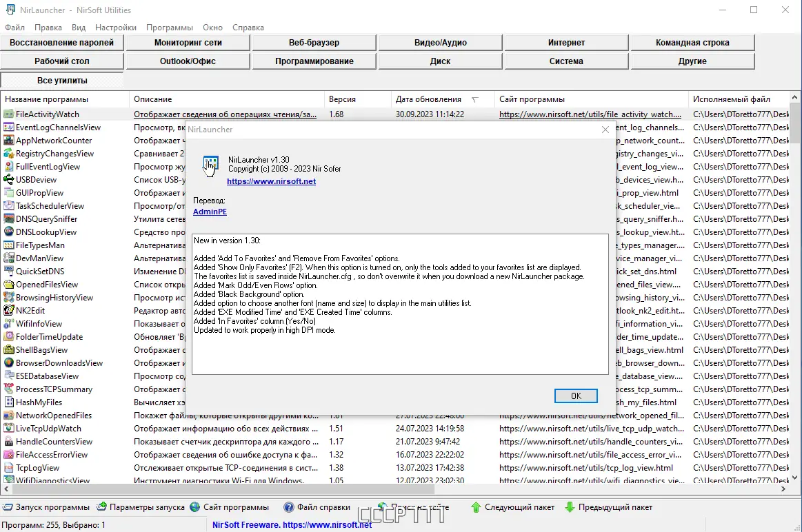Image resolution: width=802 pixels, height=532 pixels.
Task: Click the DNSQuerySniffer icon
Action: point(9,218)
